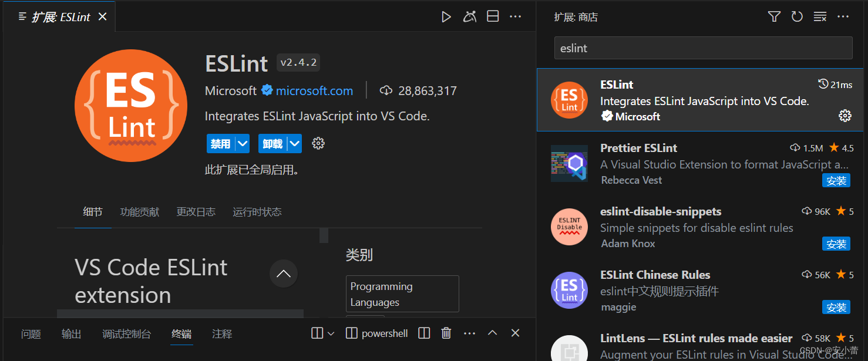Switch to the 运行时状态 tab

[x=257, y=212]
